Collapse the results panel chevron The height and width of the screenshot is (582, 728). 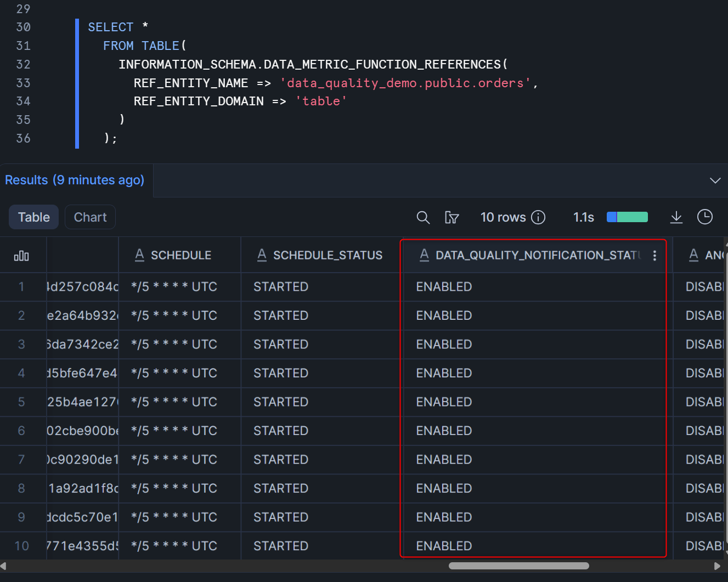click(715, 180)
